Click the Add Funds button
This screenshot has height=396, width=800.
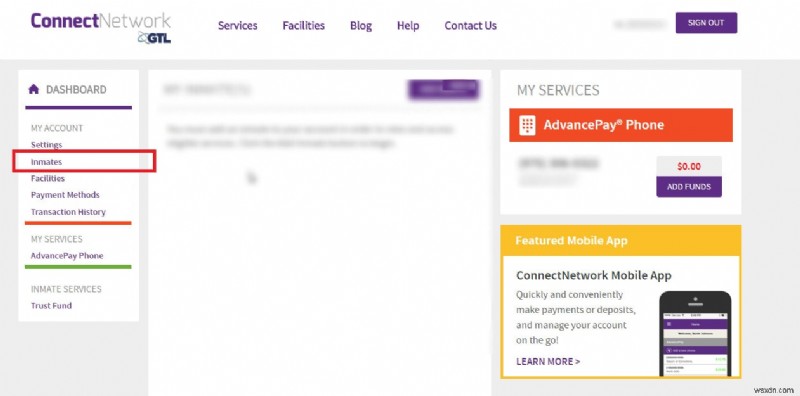[689, 187]
